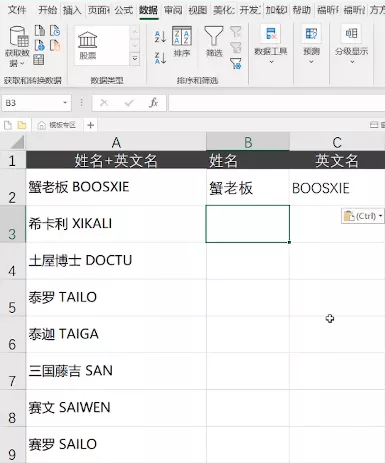Image resolution: width=385 pixels, height=463 pixels.
Task: Select the cell '赛罗 SAILO'
Action: tap(116, 445)
